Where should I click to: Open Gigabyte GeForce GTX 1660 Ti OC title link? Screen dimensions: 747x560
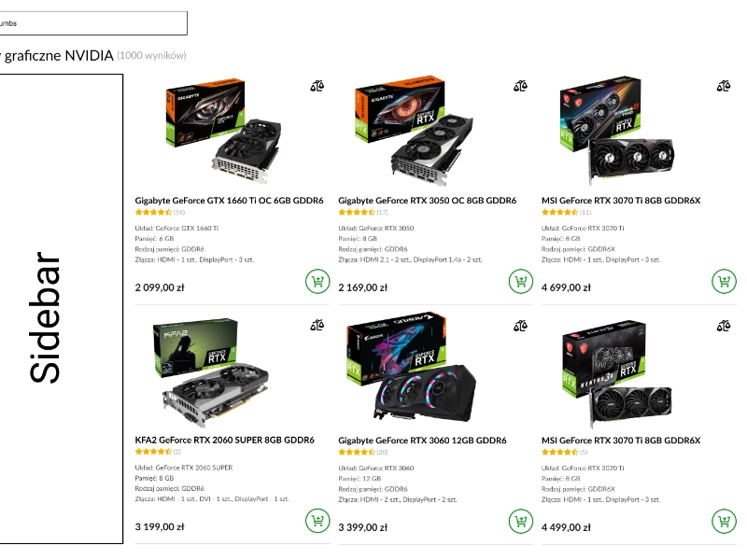pos(229,201)
